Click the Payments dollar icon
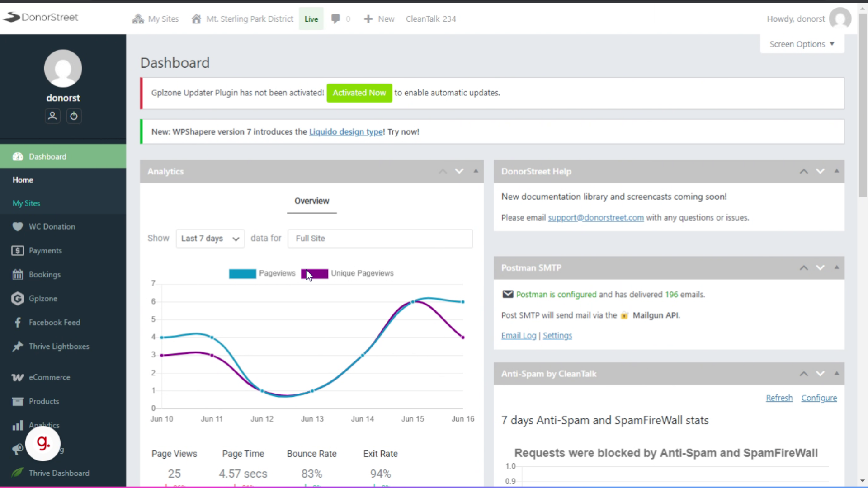 (17, 251)
